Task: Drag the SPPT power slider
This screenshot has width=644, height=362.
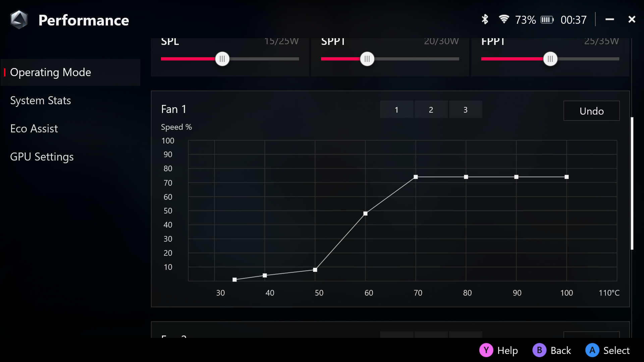Action: (367, 59)
